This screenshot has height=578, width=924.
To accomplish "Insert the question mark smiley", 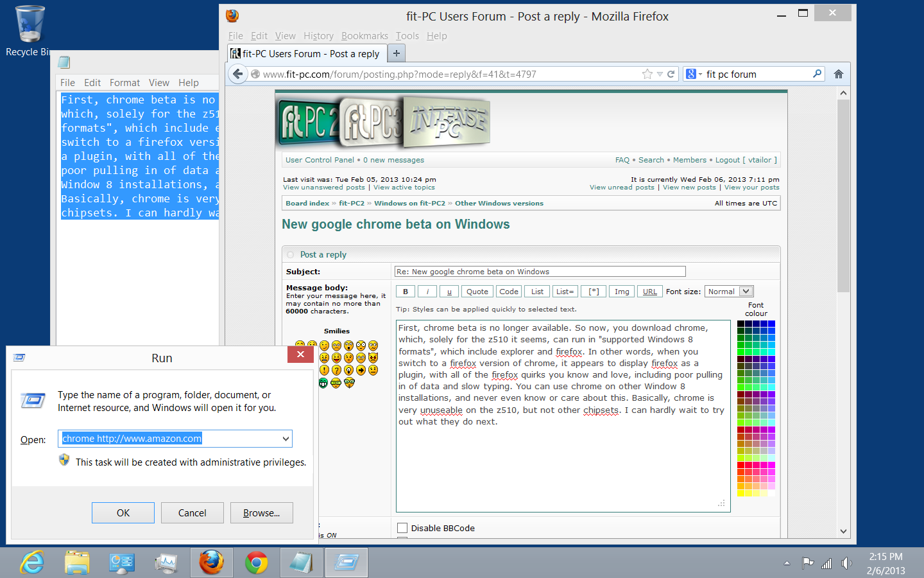I will point(336,370).
